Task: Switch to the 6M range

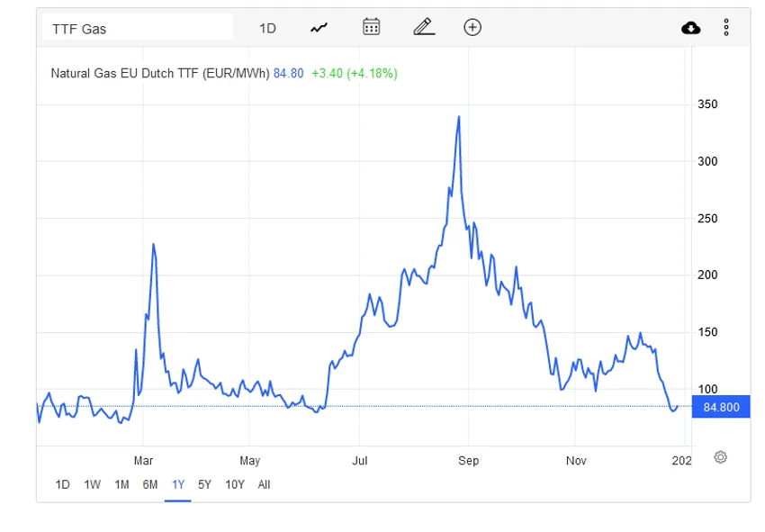Action: click(x=150, y=484)
